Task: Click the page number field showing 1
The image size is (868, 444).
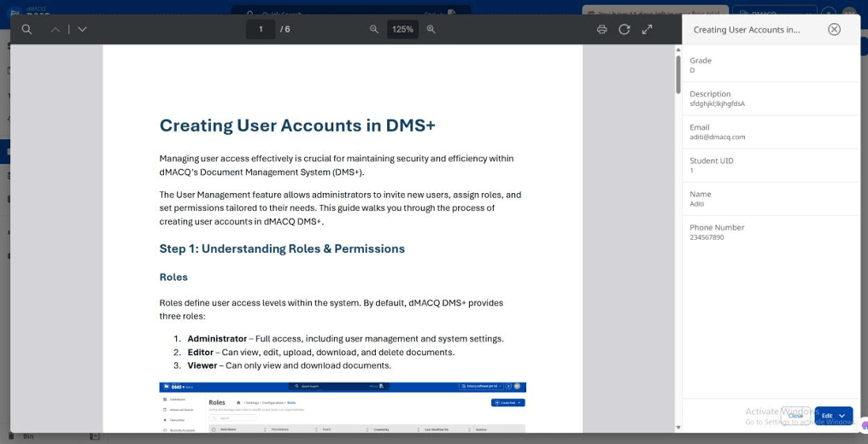Action: (x=261, y=29)
